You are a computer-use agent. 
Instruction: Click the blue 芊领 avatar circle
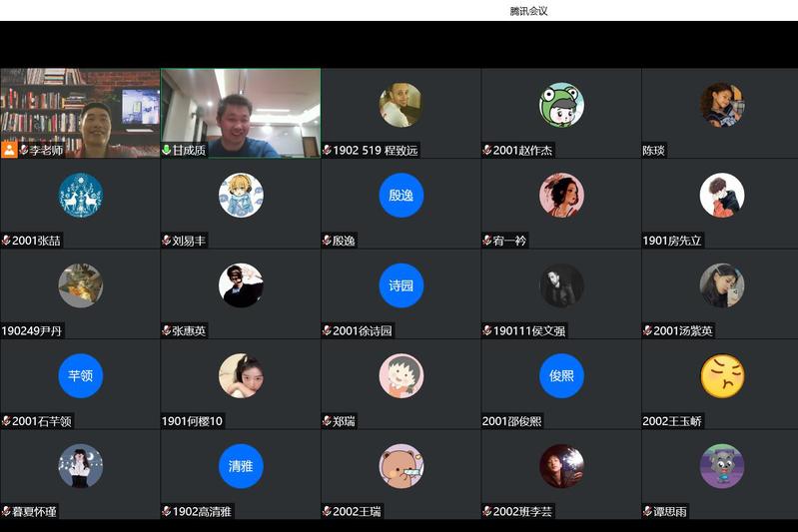pyautogui.click(x=80, y=375)
